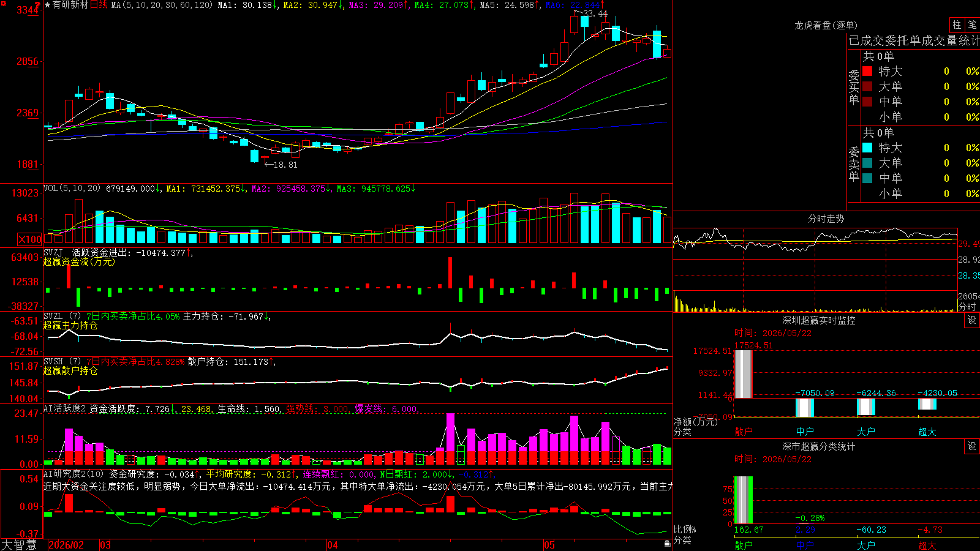
Task: Open the SVZL (7) indicator label
Action: [x=62, y=316]
